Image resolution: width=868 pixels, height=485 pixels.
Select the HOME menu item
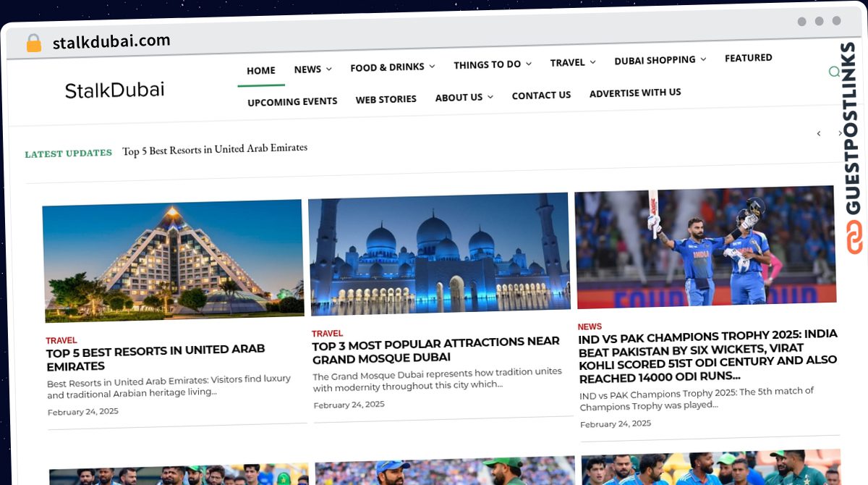(x=261, y=71)
